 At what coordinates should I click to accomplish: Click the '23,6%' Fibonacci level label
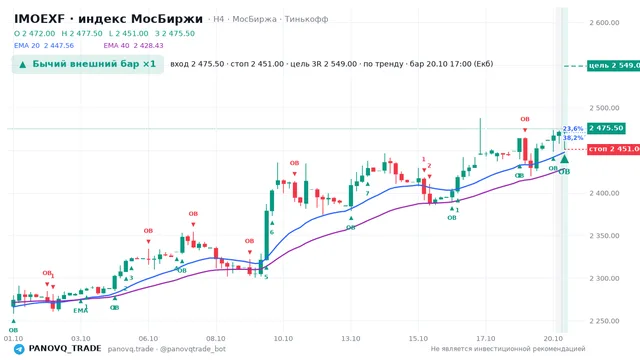[x=573, y=129]
